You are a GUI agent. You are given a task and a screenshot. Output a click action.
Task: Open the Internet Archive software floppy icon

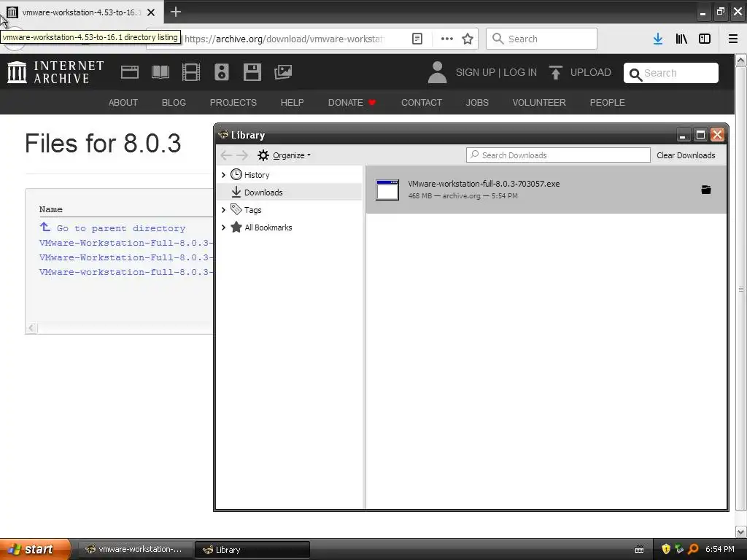click(252, 72)
